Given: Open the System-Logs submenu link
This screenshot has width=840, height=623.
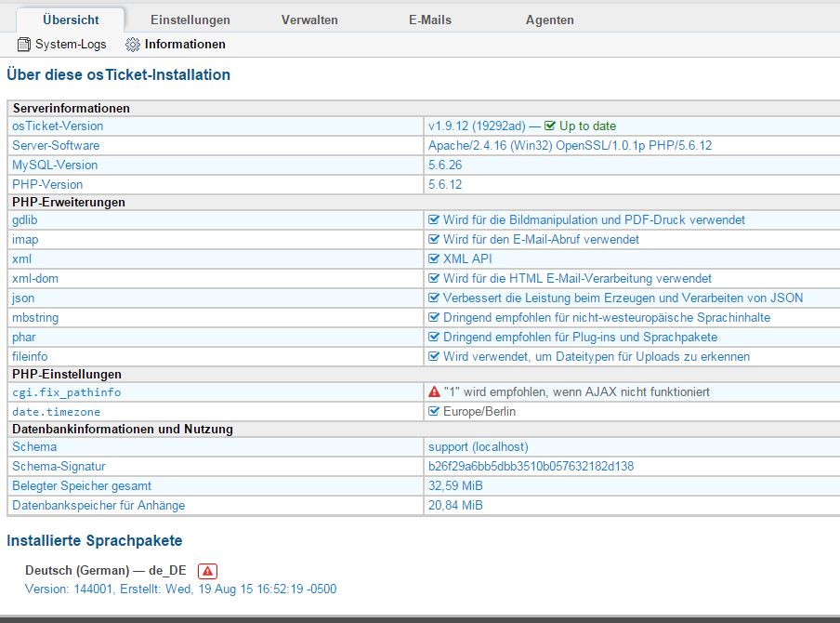Looking at the screenshot, I should [71, 45].
